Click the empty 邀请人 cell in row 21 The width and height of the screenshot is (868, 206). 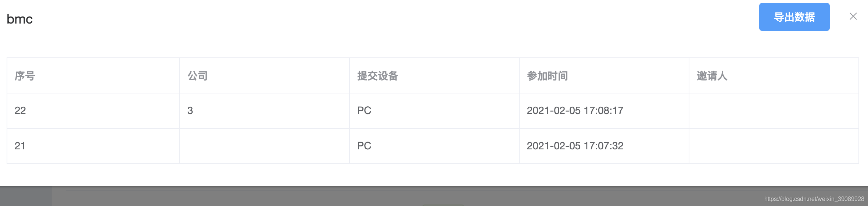(774, 146)
